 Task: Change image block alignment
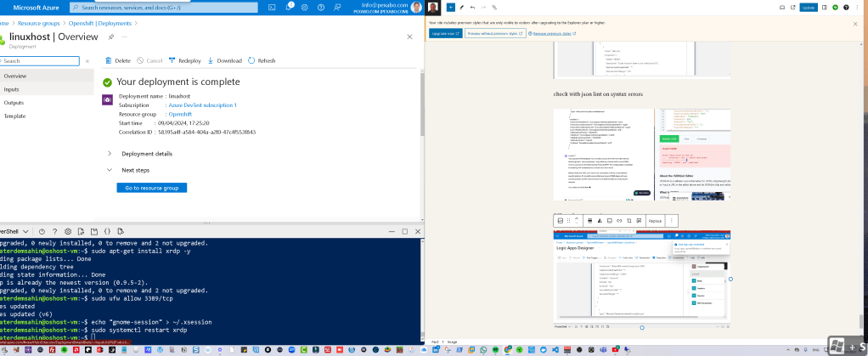click(589, 220)
